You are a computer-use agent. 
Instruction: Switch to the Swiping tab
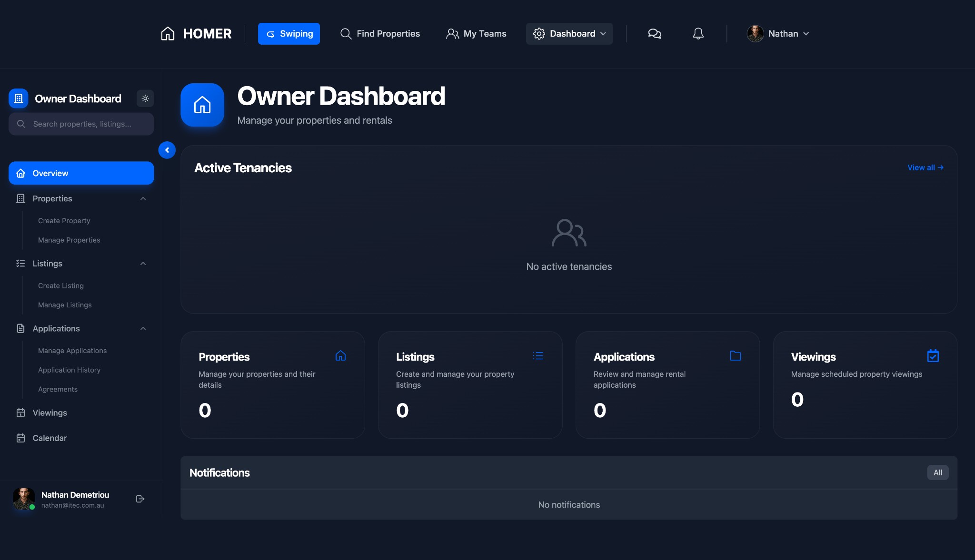tap(289, 33)
